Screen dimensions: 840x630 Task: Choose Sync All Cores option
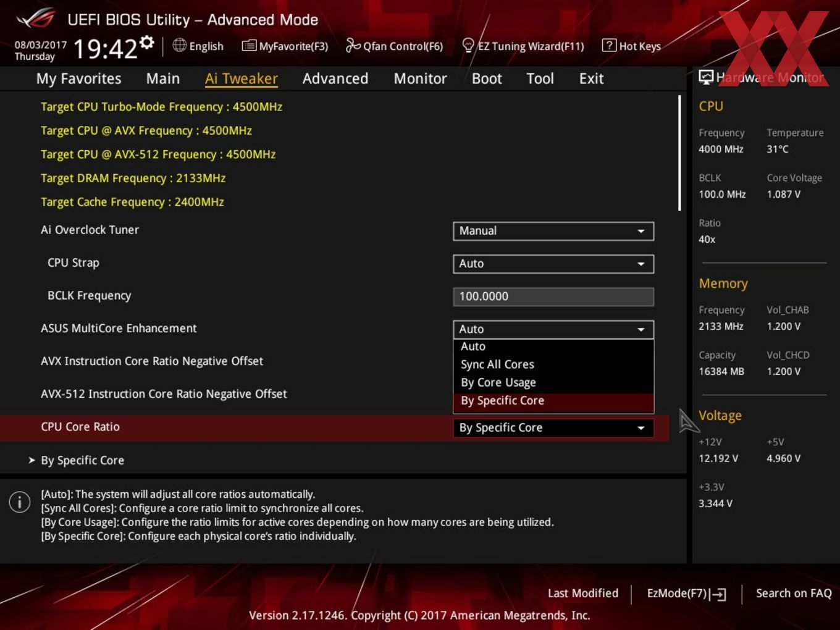(x=553, y=364)
